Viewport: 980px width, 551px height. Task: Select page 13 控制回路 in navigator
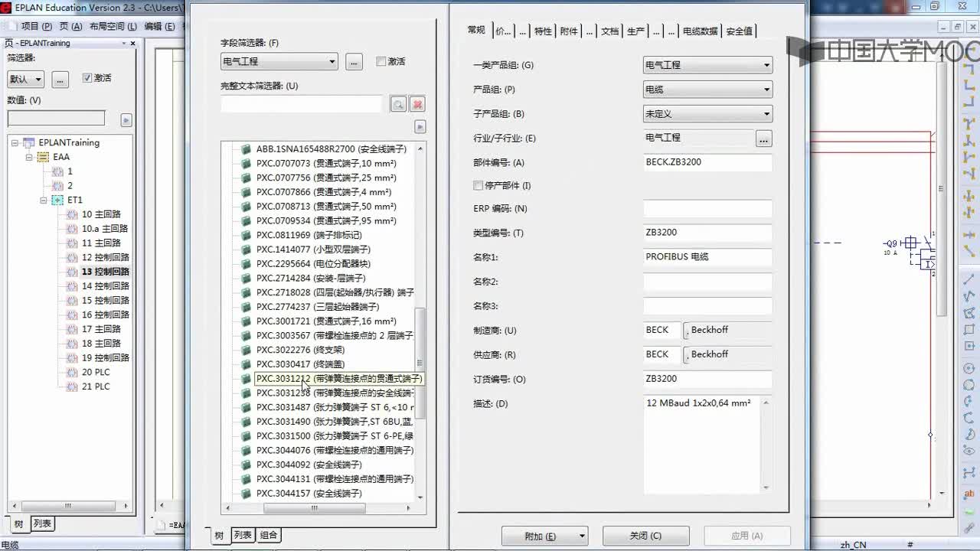click(106, 272)
